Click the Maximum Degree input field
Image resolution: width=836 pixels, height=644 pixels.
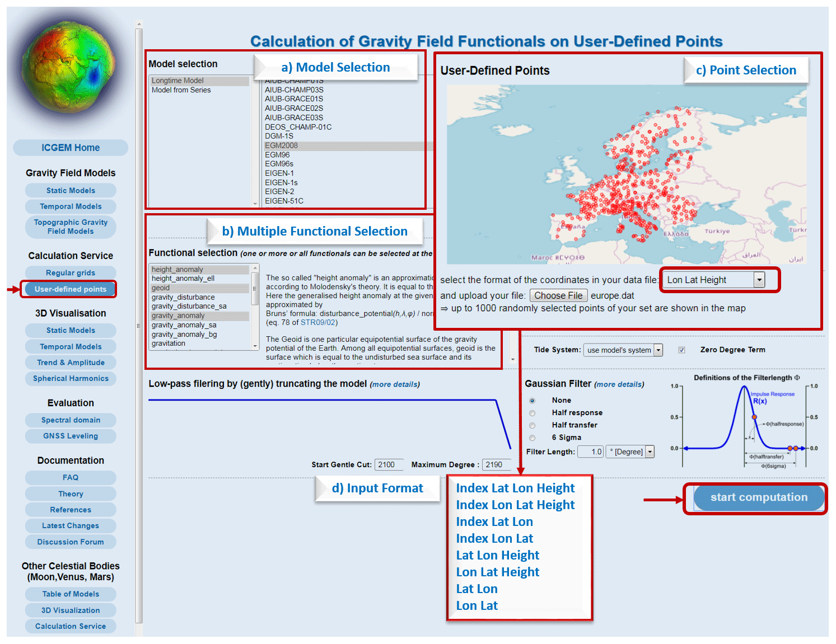[497, 464]
